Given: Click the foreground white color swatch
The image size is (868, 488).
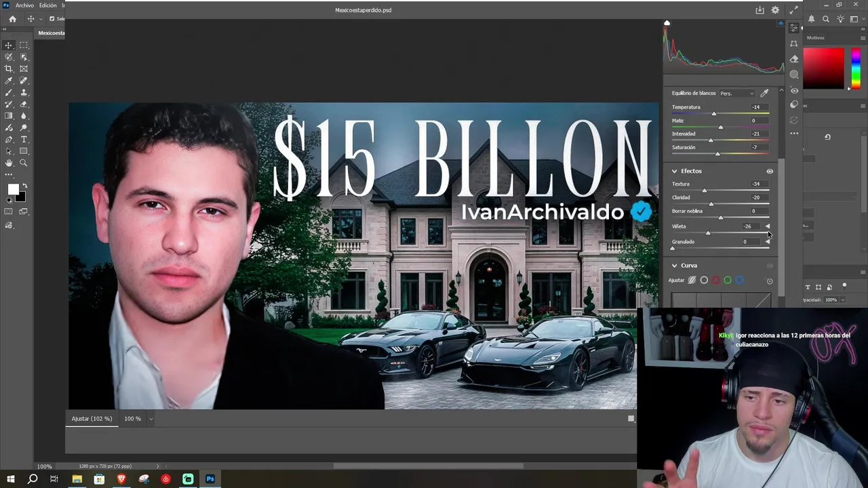Looking at the screenshot, I should pyautogui.click(x=13, y=189).
